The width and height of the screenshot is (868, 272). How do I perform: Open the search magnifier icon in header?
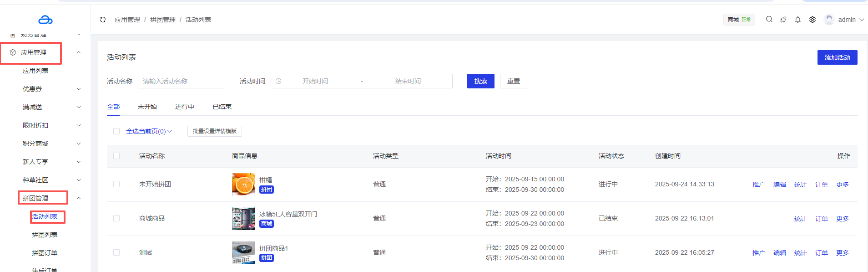[769, 20]
